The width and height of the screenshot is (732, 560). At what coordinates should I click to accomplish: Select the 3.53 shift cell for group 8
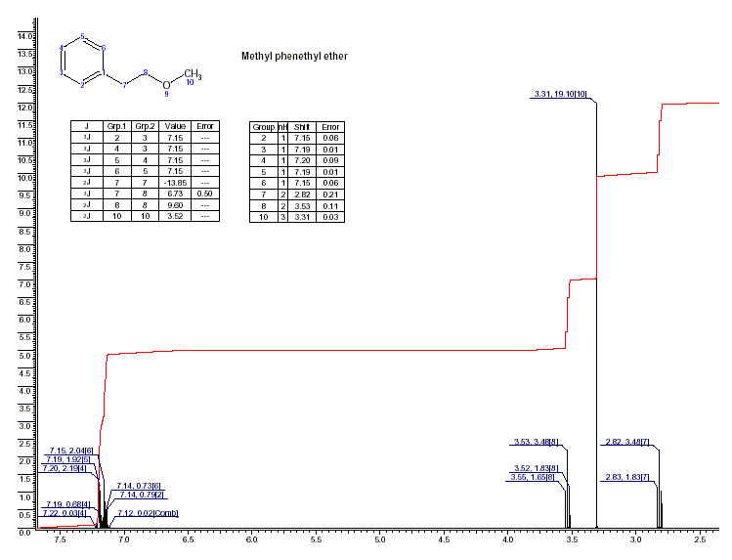[305, 204]
